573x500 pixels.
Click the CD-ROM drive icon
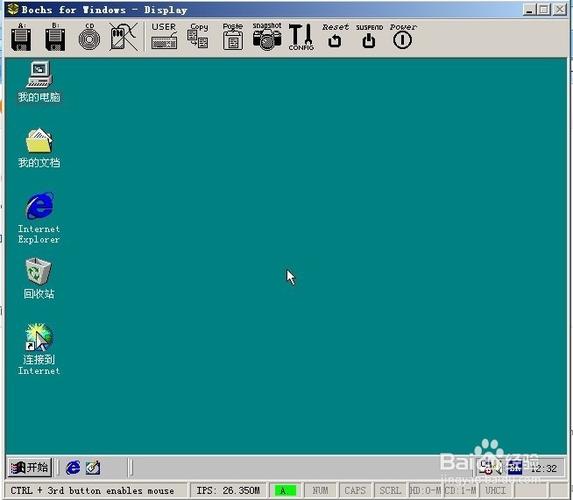pyautogui.click(x=89, y=38)
